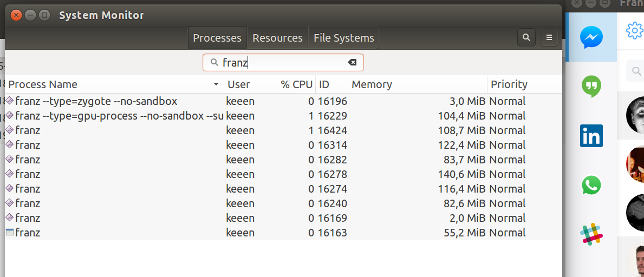Select 'franz --type=zygote --no-sandbox' process name
Image resolution: width=644 pixels, height=277 pixels.
click(96, 101)
